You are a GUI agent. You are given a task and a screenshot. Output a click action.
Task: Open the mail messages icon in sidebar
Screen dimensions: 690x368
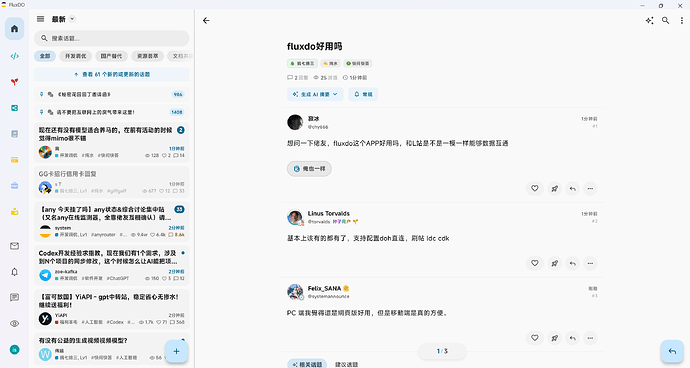pos(15,246)
